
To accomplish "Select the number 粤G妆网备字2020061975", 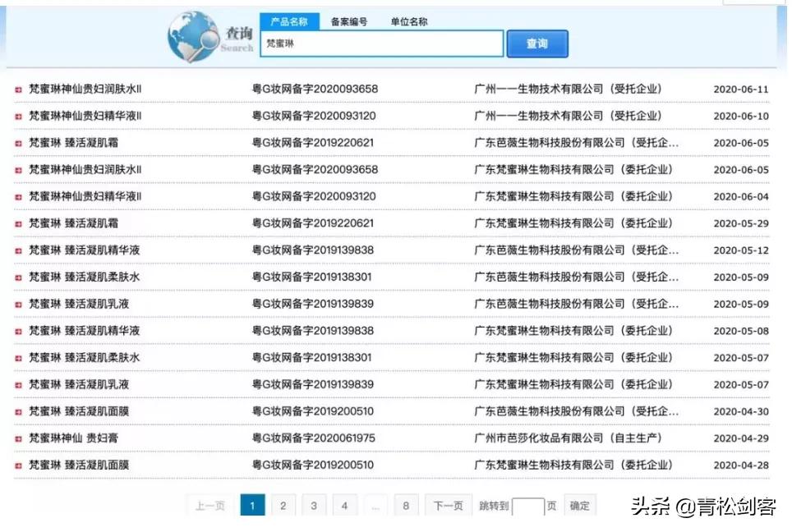I will (314, 438).
